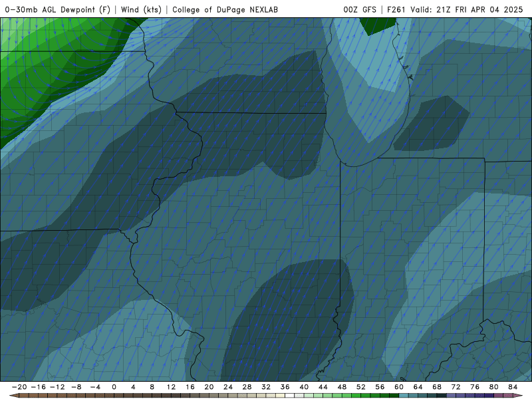
Task: Click the "40" legend value
Action: pos(304,387)
